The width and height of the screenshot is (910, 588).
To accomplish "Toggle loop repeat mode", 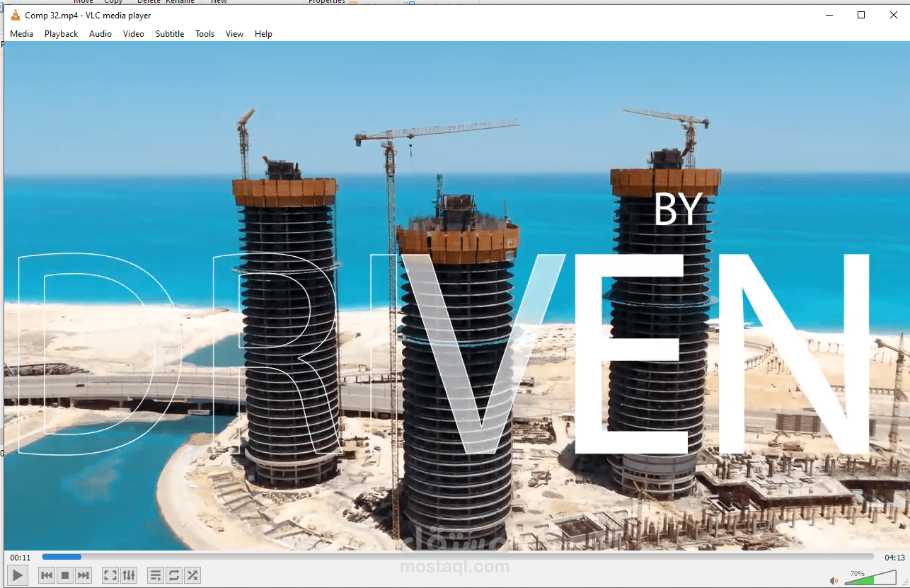I will pyautogui.click(x=174, y=575).
